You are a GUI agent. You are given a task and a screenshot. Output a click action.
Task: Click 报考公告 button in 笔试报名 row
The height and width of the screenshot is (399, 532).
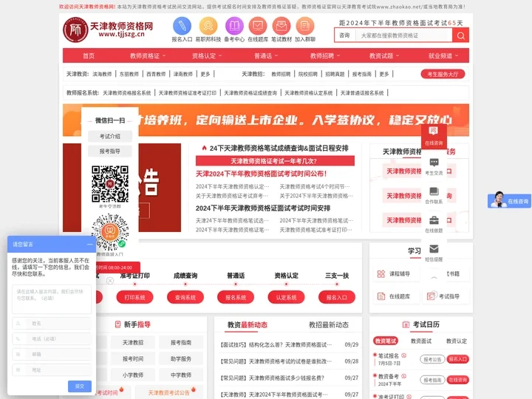pyautogui.click(x=432, y=359)
